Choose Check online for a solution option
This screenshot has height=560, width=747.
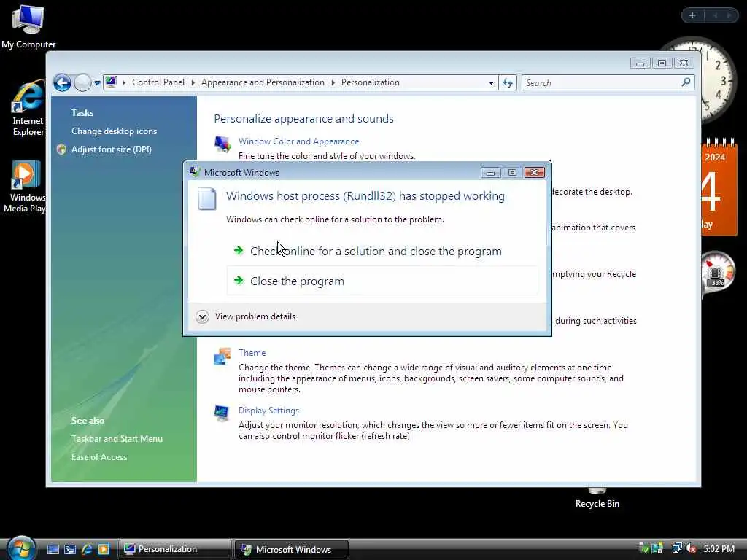(382, 251)
